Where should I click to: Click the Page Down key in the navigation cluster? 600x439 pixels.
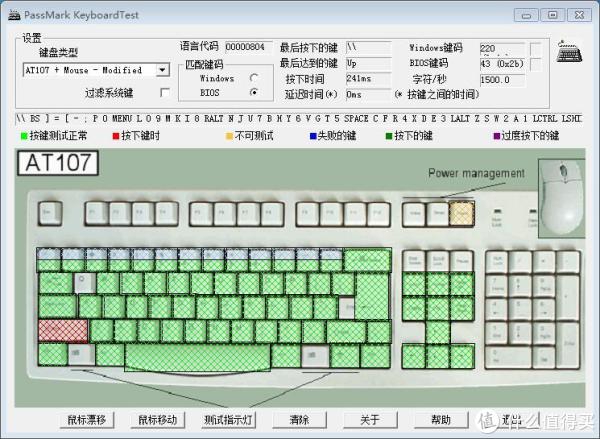[462, 308]
